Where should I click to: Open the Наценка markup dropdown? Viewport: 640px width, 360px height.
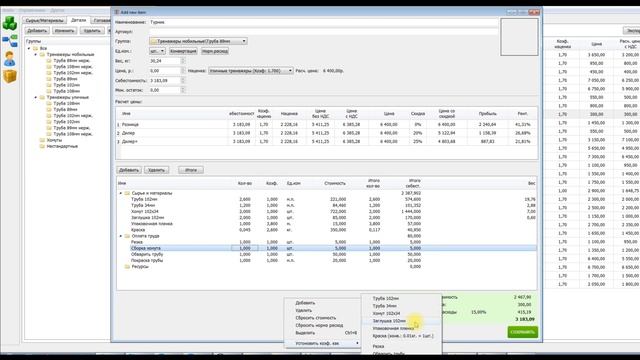point(251,71)
